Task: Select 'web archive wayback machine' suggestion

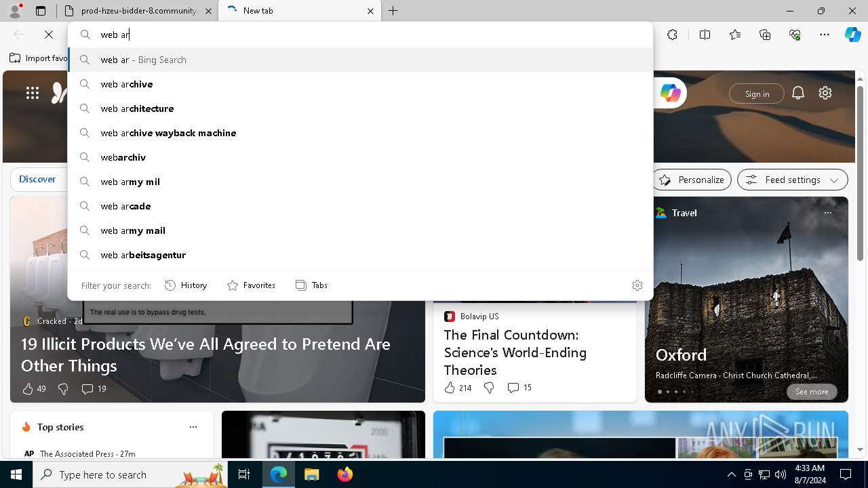Action: pos(360,133)
